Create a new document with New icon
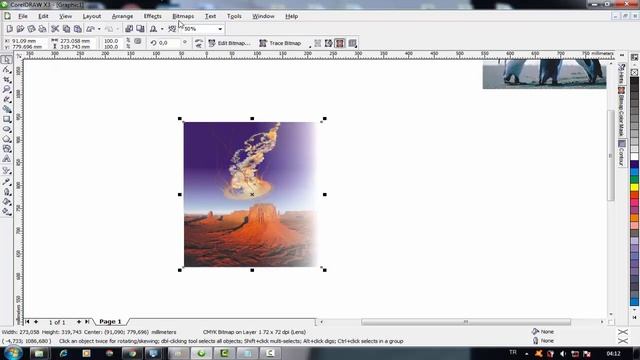Screen dimensions: 640x360 [9, 29]
